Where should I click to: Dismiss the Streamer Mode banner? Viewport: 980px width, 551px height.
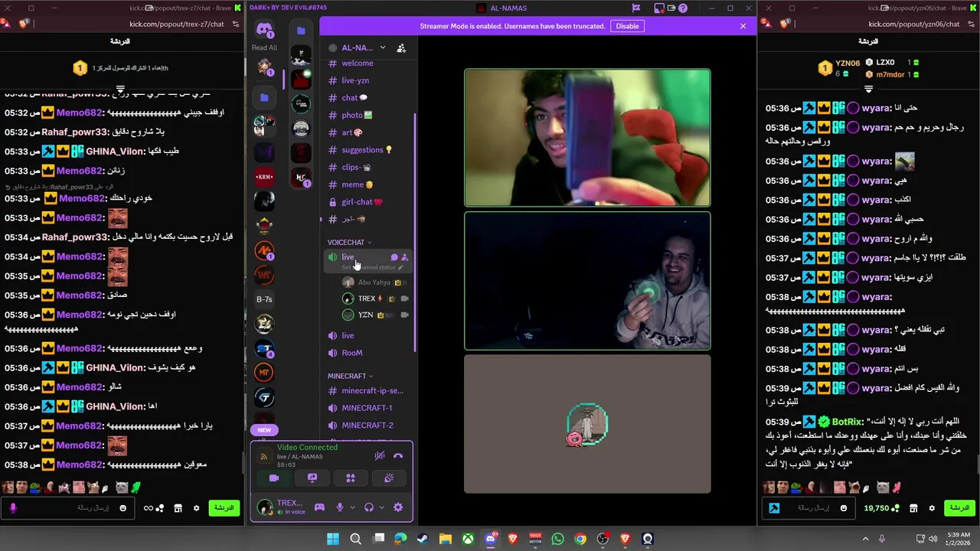tap(743, 26)
